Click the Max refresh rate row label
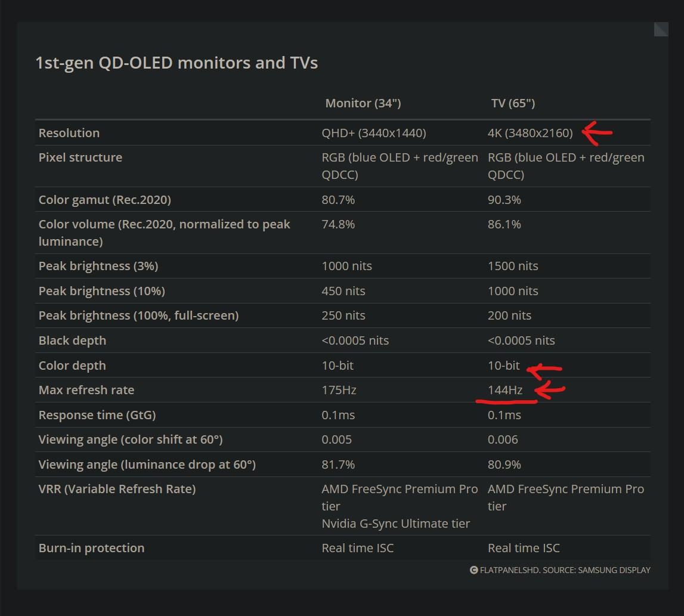The image size is (684, 616). tap(86, 390)
